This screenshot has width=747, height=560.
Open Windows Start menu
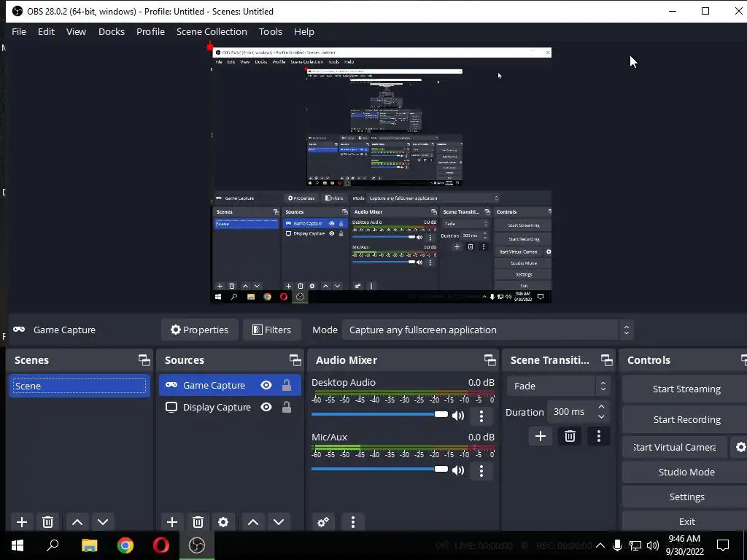click(x=18, y=545)
